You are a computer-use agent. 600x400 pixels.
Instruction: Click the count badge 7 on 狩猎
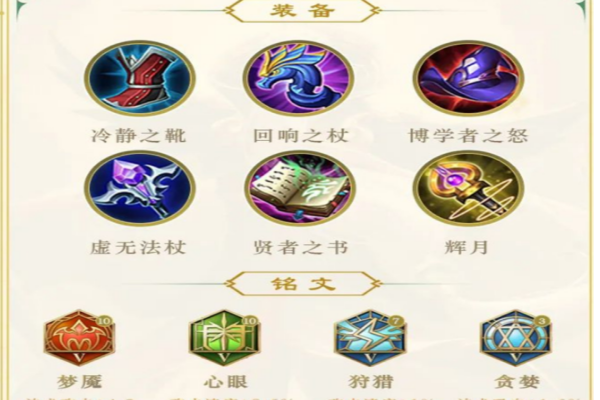point(396,321)
